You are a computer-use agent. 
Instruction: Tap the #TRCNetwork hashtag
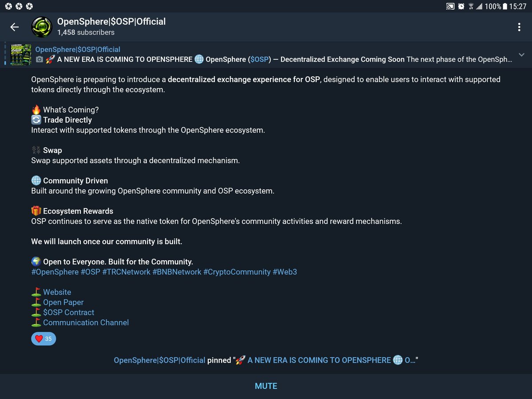coord(126,272)
